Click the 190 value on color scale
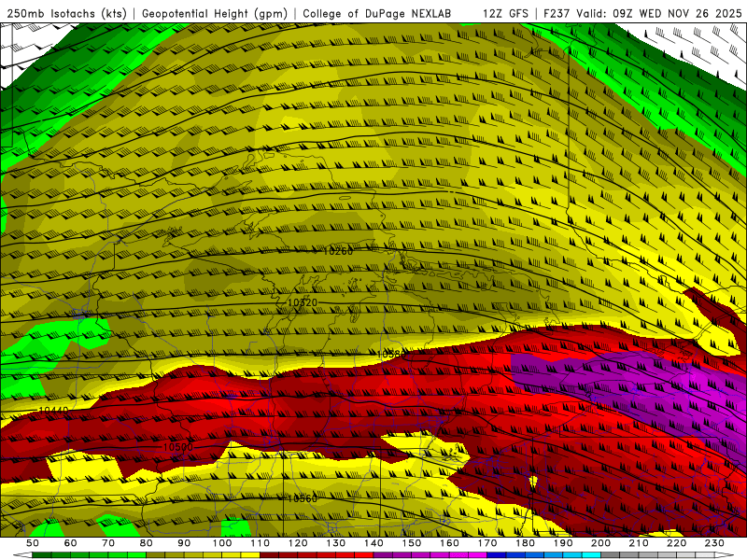Viewport: 747px width, 560px height. pos(563,543)
